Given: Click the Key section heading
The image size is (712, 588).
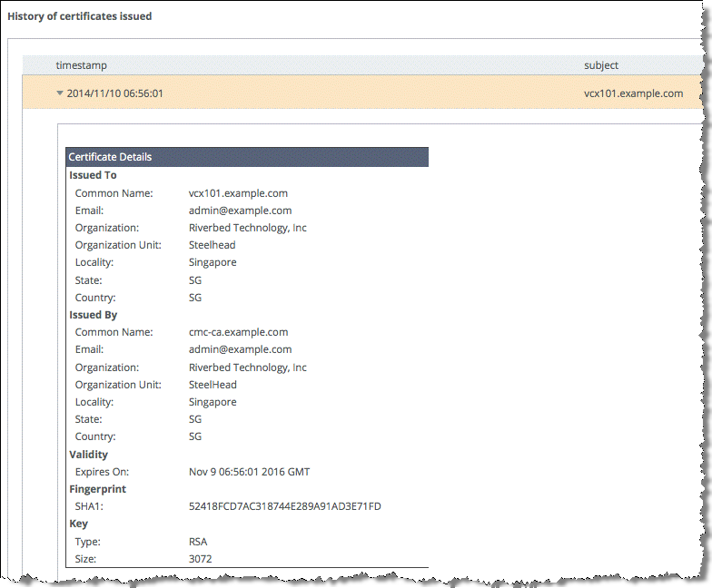Looking at the screenshot, I should coord(78,524).
